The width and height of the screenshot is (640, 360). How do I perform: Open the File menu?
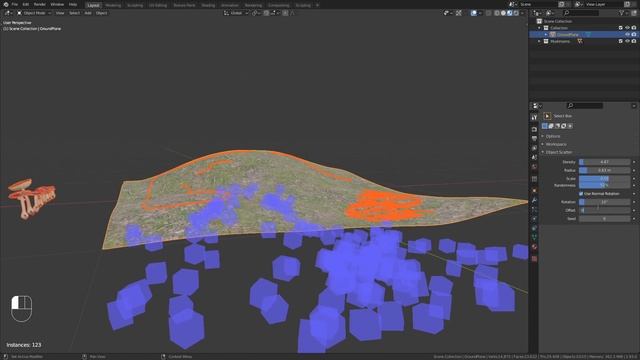(x=14, y=4)
